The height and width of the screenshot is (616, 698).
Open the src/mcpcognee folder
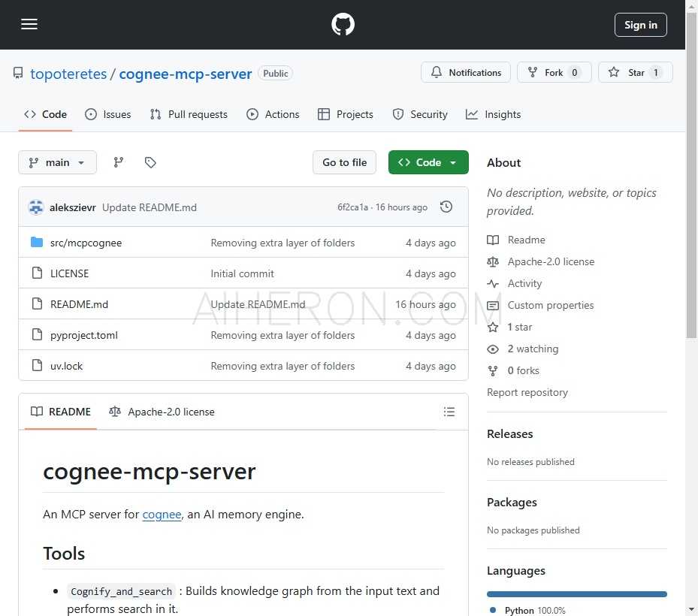[86, 243]
